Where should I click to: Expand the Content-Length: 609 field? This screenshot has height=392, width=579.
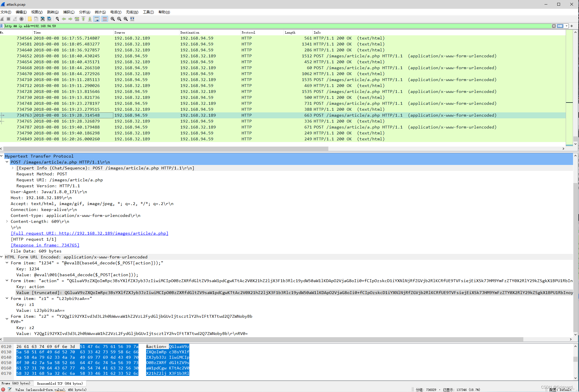click(7, 221)
